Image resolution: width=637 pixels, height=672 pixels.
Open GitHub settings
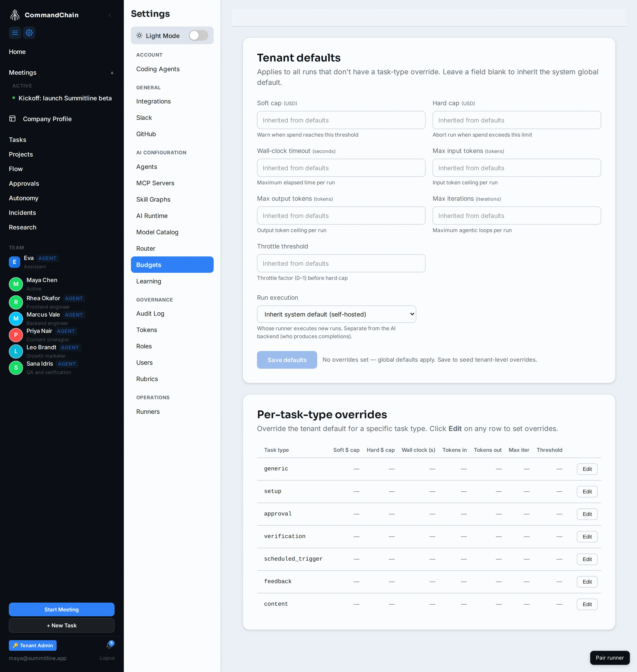point(172,134)
